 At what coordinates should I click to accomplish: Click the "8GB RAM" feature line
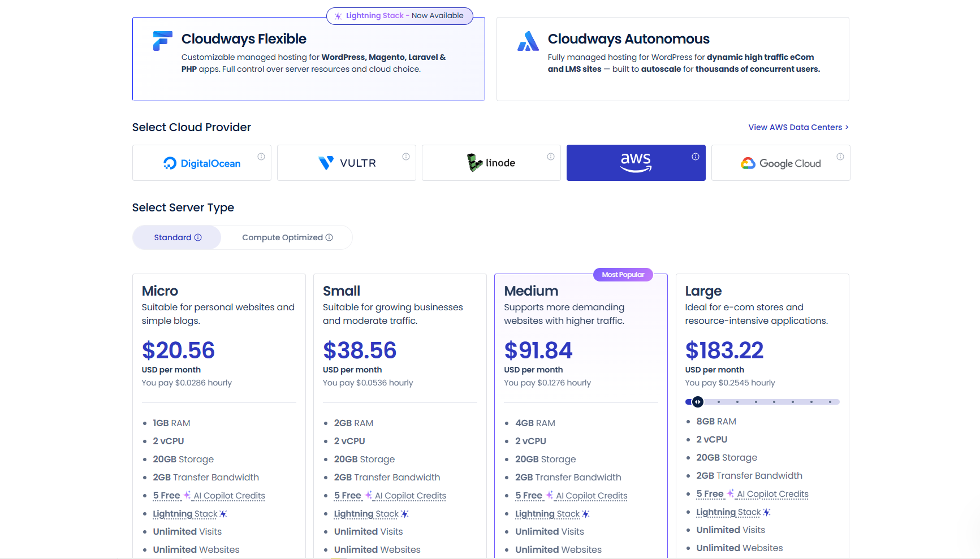tap(716, 421)
